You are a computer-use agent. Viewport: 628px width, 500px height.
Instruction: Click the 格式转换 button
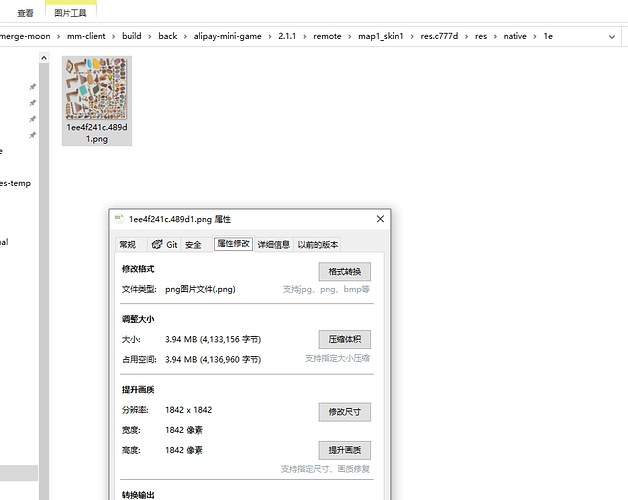(x=345, y=272)
